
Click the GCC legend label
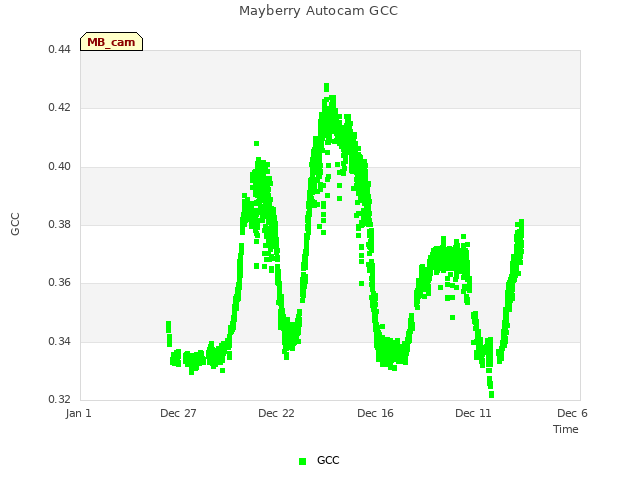click(328, 460)
